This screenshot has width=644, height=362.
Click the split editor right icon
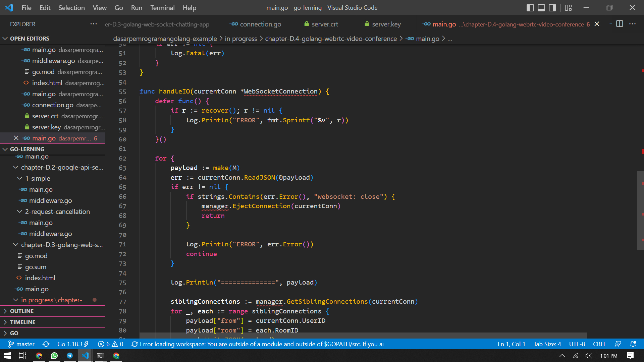[x=620, y=24]
